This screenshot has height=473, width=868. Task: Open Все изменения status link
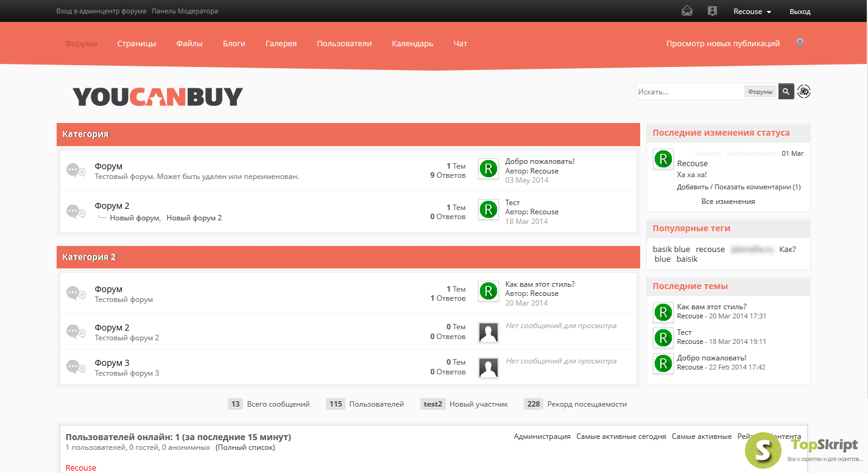pos(728,201)
